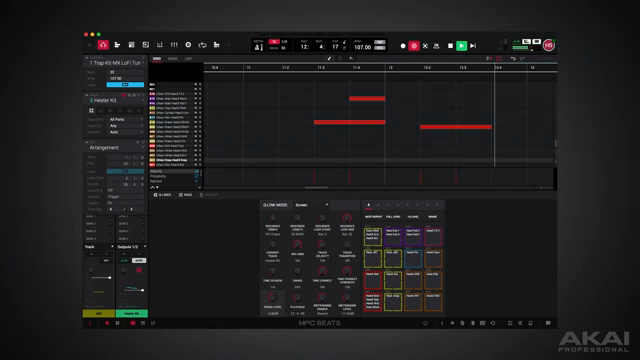Select the green Heater Kit channel button
This screenshot has height=360, width=640.
pos(131,313)
